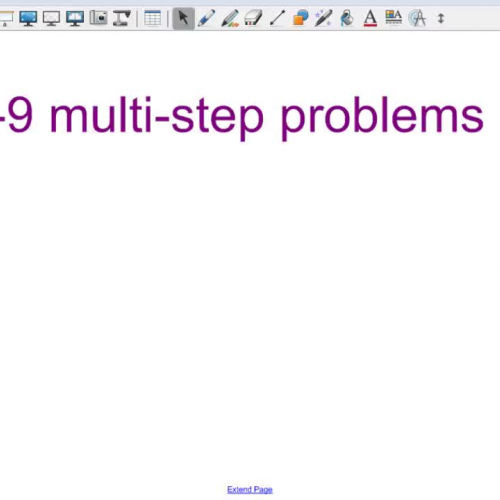Pick the blue Pen tool
The image size is (500, 500).
pyautogui.click(x=206, y=18)
